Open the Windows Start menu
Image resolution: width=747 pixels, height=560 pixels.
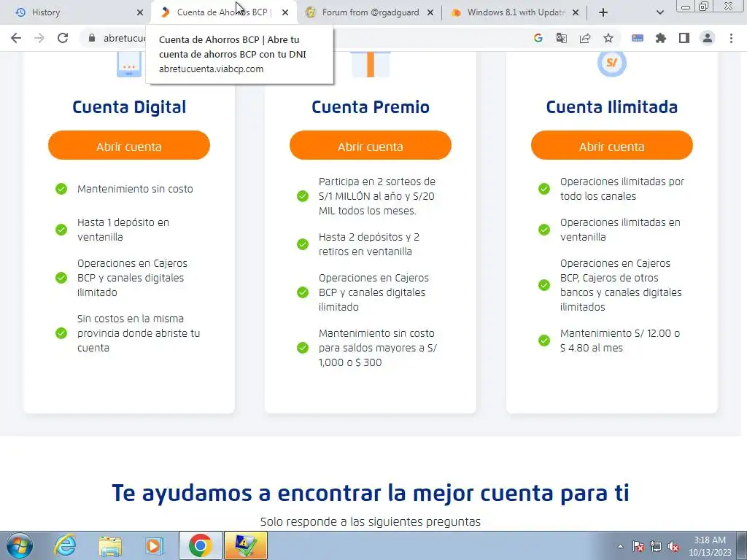pos(19,545)
